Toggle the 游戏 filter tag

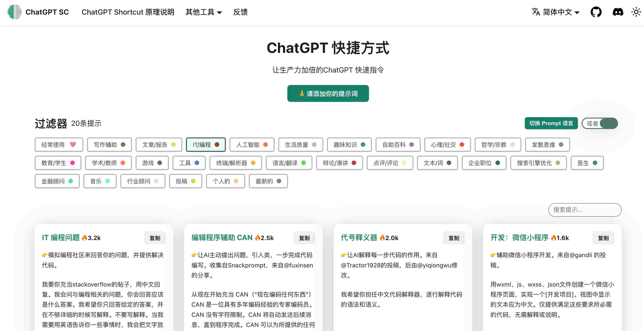point(152,163)
